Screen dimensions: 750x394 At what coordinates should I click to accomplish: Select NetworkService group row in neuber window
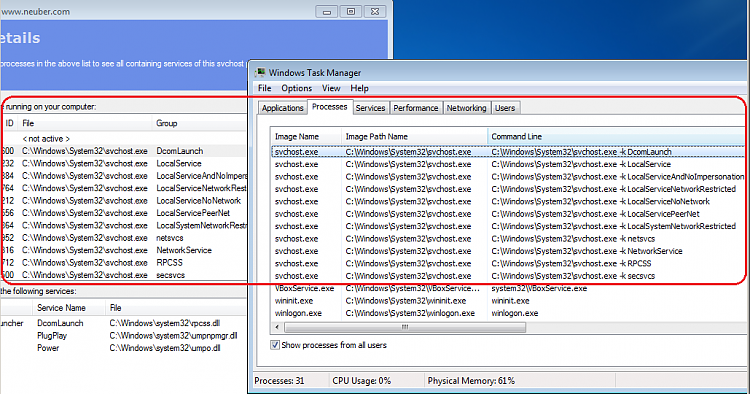[x=123, y=250]
